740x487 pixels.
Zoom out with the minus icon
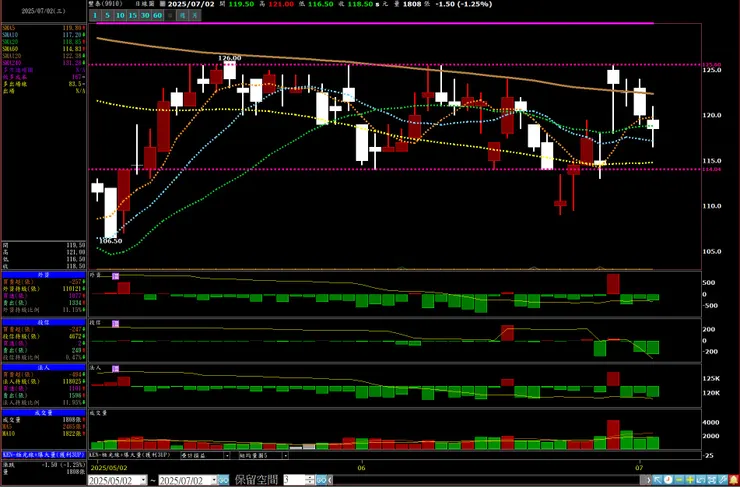point(679,479)
